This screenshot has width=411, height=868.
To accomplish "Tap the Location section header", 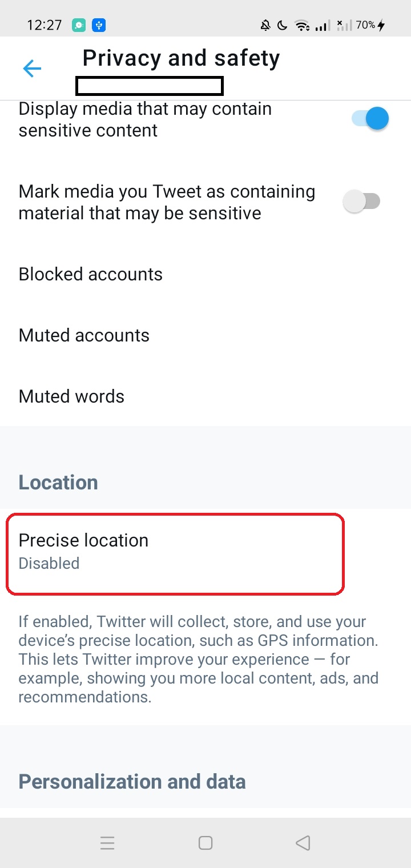I will pyautogui.click(x=58, y=482).
